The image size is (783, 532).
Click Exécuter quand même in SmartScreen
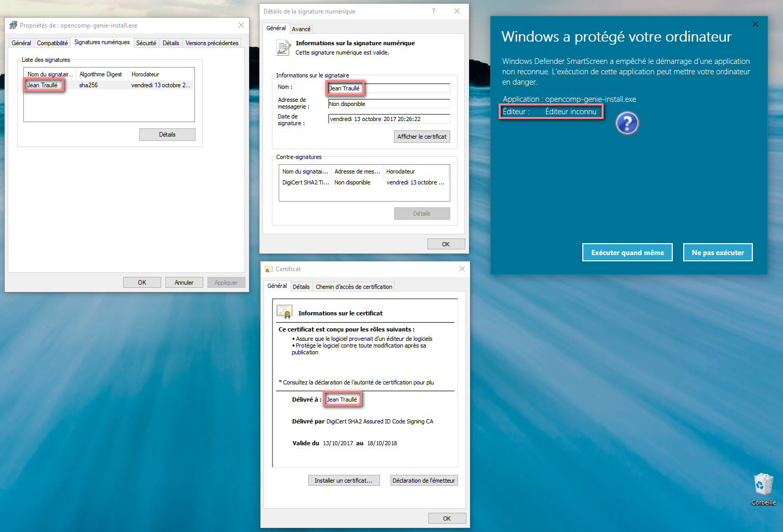627,252
